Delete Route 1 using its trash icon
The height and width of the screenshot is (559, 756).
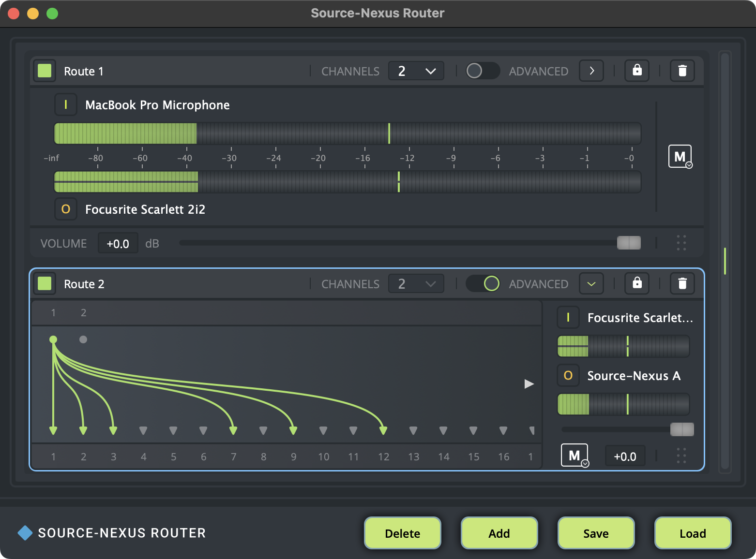682,71
